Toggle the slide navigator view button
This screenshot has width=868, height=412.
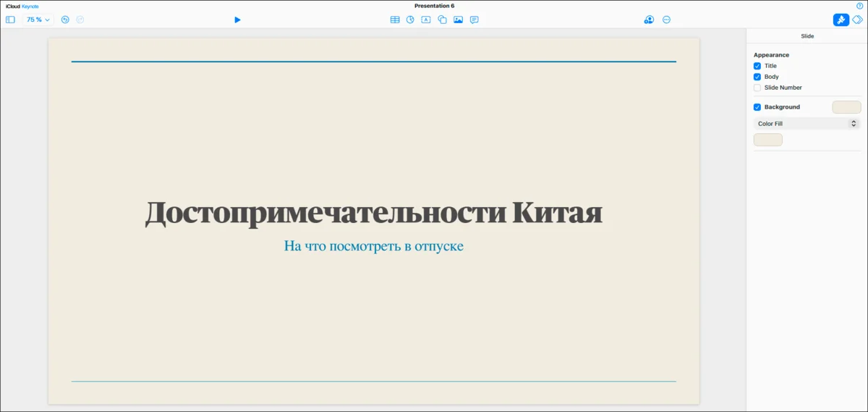tap(10, 20)
